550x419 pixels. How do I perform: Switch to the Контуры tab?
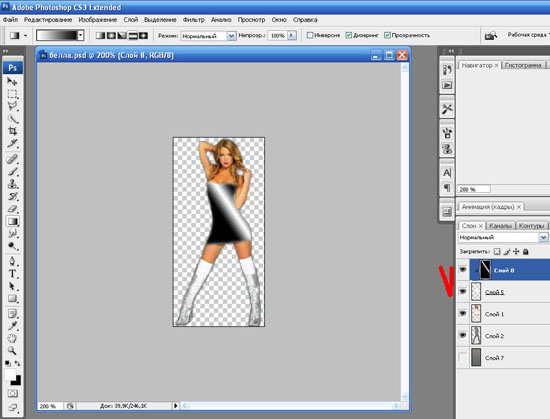[x=531, y=225]
